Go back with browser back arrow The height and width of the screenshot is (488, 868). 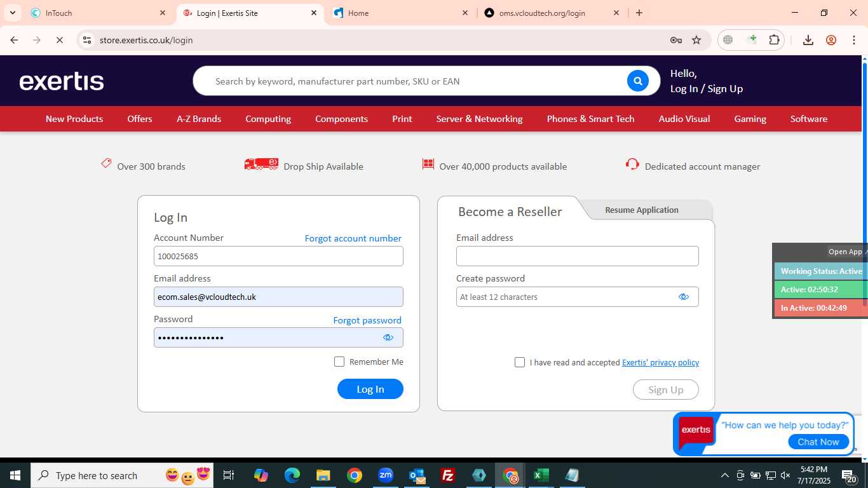(x=14, y=40)
